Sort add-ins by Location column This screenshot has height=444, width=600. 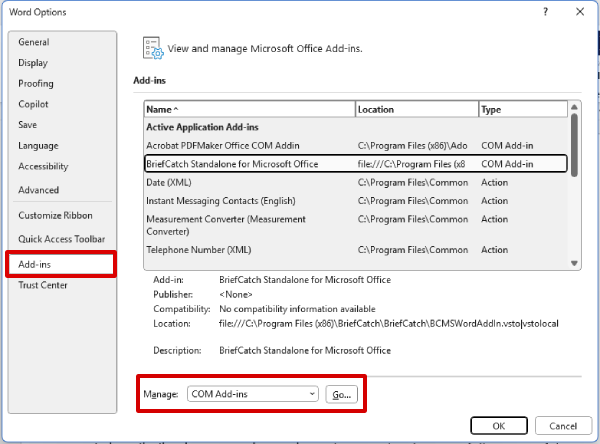[417, 109]
